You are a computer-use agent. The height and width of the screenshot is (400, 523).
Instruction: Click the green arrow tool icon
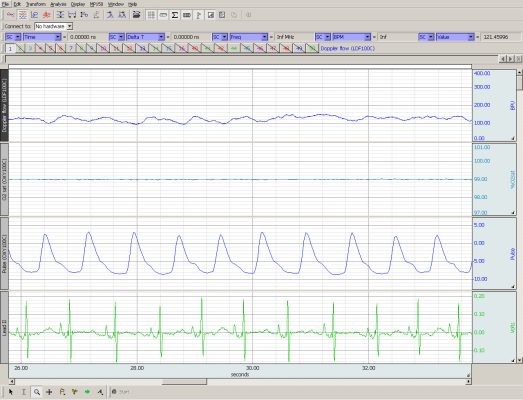pos(87,392)
